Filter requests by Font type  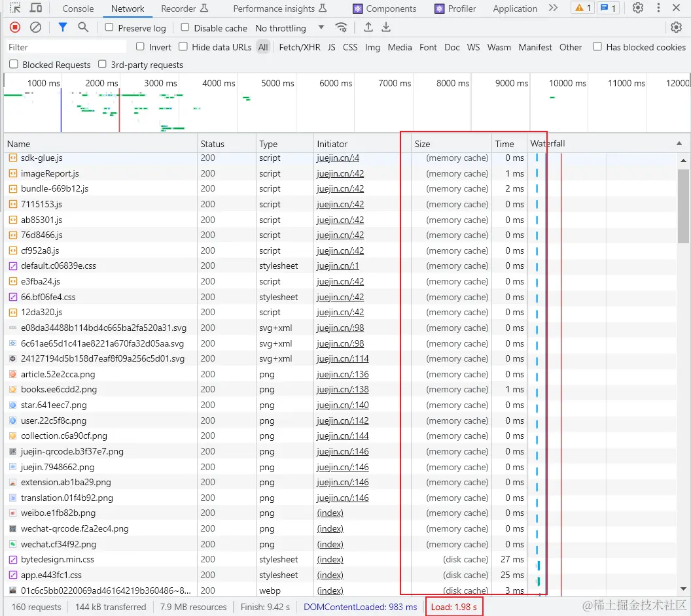[x=428, y=47]
